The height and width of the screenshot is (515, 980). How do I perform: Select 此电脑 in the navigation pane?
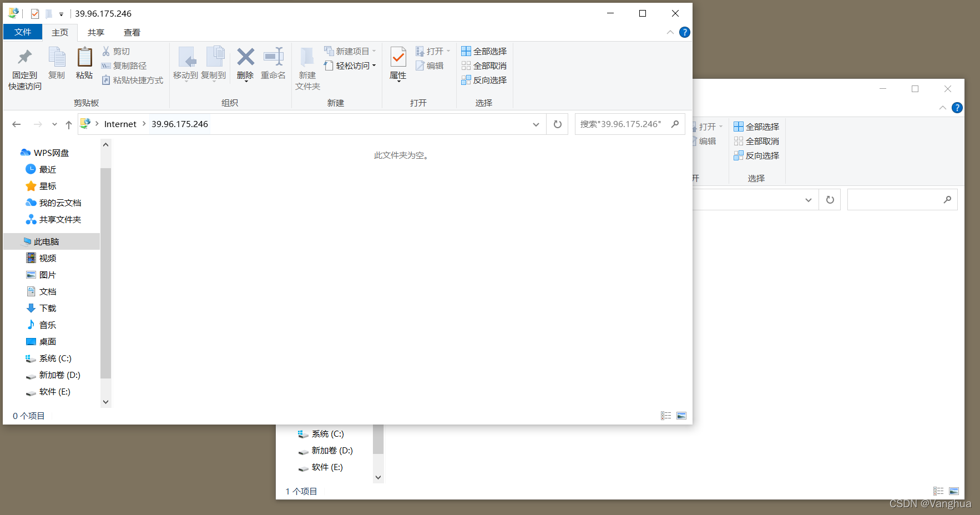[x=51, y=241]
